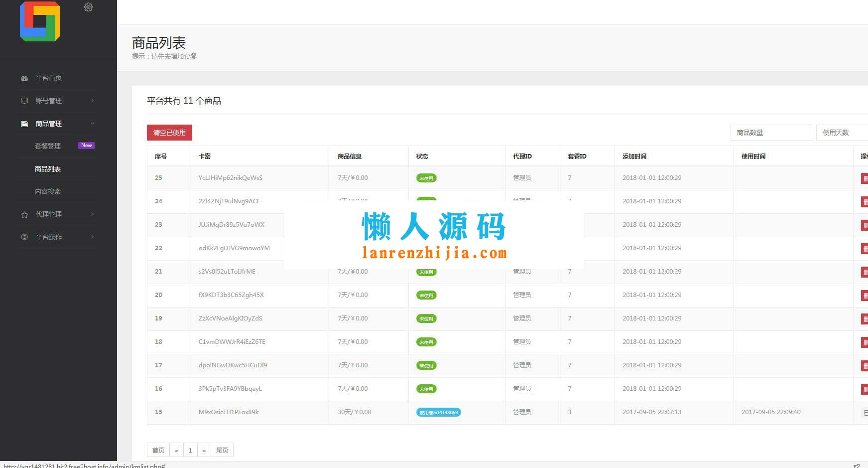Go to 尾页 last page button

pos(222,450)
